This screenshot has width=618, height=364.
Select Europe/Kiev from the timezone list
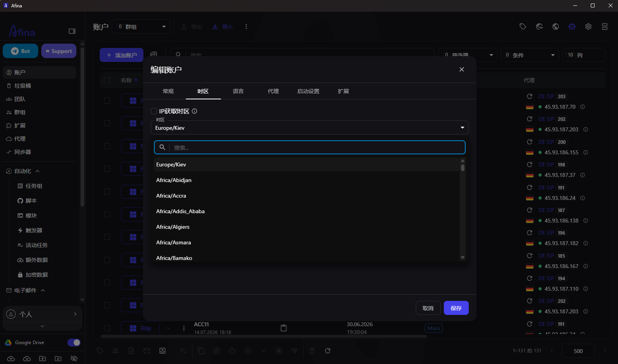tap(307, 164)
